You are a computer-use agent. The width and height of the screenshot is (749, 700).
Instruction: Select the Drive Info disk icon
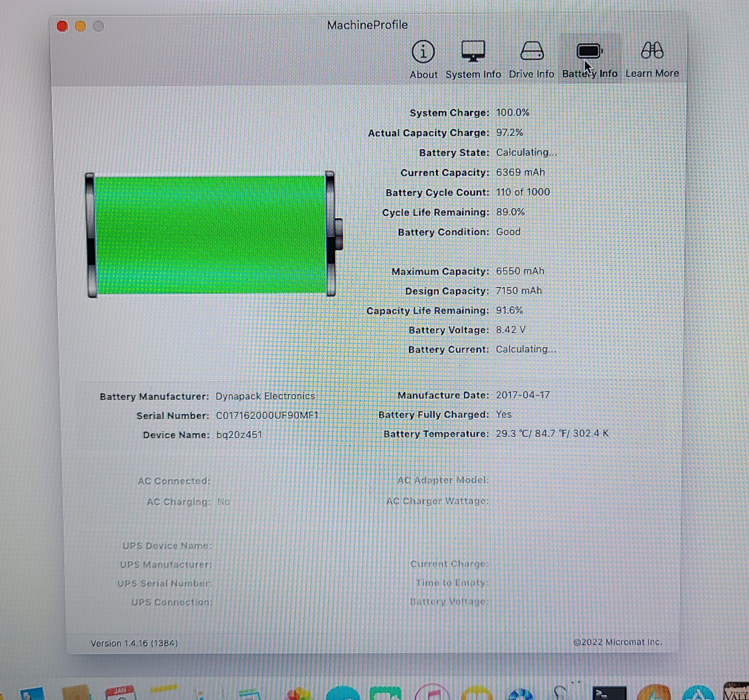(532, 52)
